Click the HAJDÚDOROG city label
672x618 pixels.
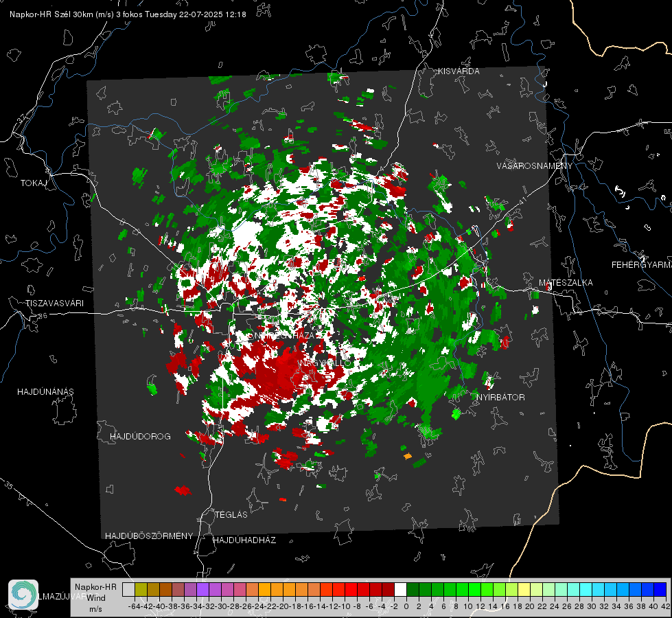(140, 436)
